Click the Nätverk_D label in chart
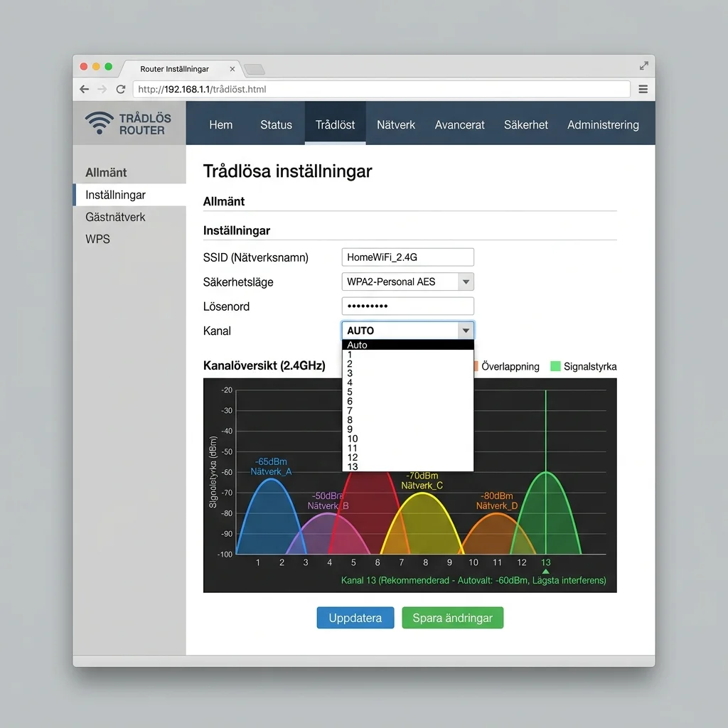 tap(497, 506)
